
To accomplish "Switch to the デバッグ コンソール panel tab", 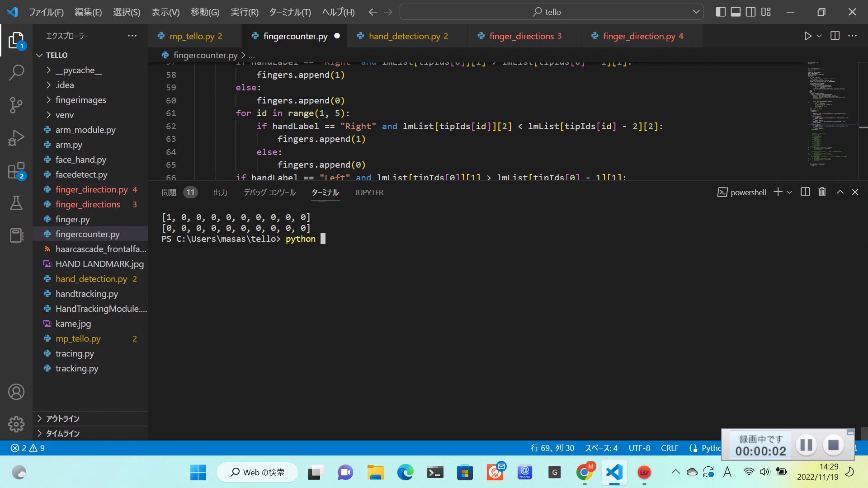I will click(270, 192).
